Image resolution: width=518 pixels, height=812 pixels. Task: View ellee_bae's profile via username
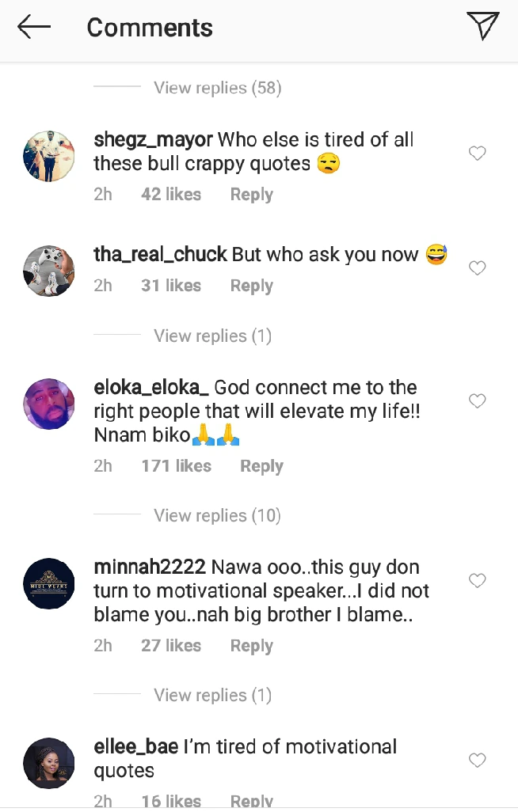tap(135, 747)
